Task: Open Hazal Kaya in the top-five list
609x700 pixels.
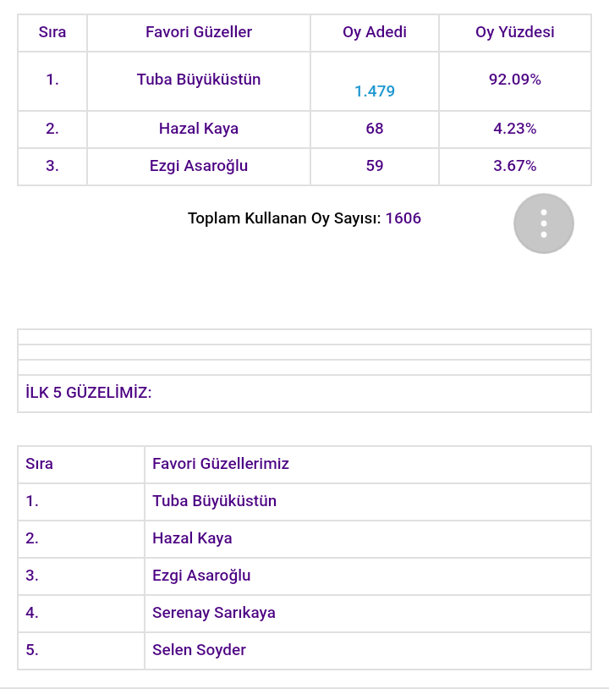Action: 192,538
